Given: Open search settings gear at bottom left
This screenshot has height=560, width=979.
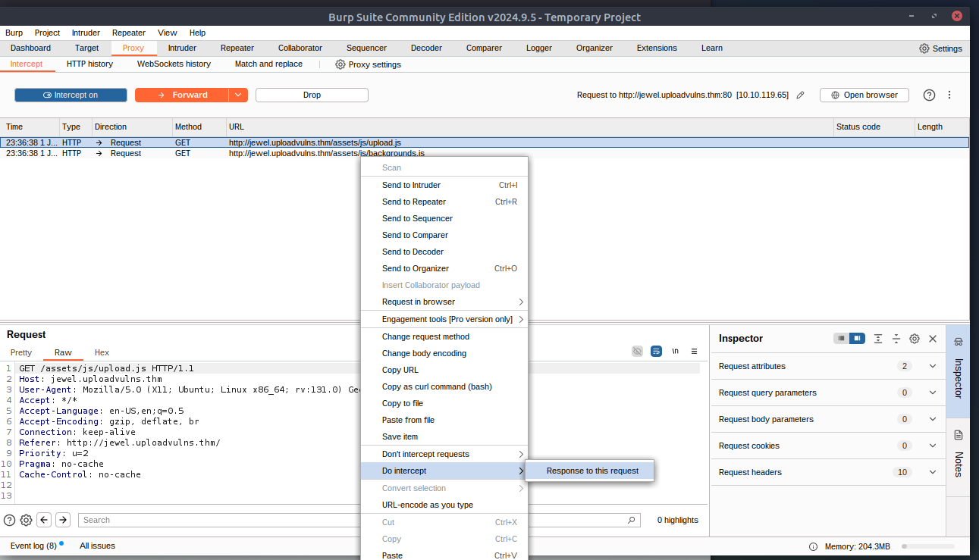Looking at the screenshot, I should pos(26,520).
